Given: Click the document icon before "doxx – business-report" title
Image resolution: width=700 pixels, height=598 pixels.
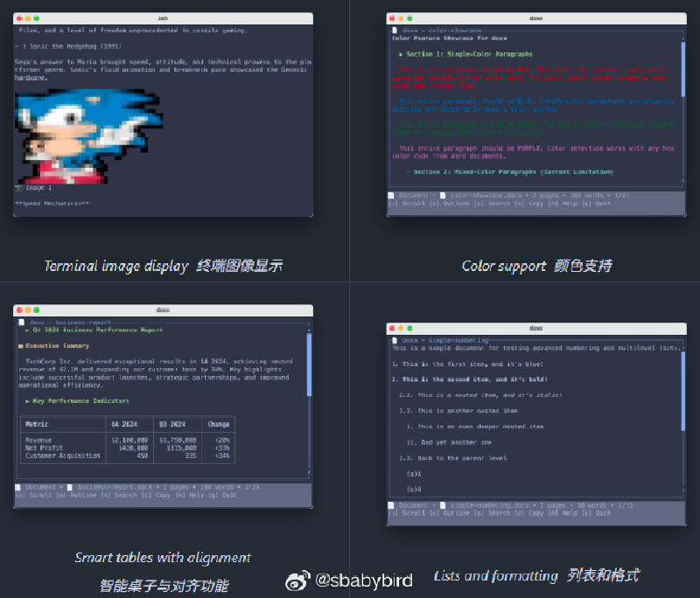Looking at the screenshot, I should click(18, 321).
